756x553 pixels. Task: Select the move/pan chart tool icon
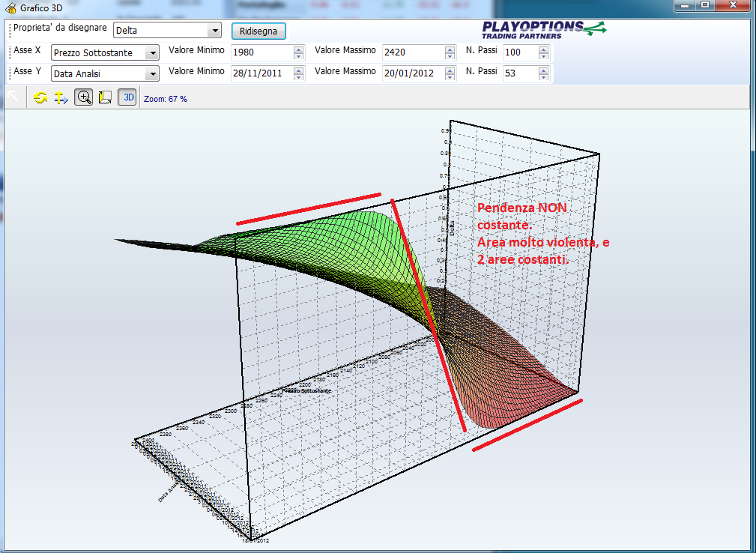pyautogui.click(x=61, y=98)
